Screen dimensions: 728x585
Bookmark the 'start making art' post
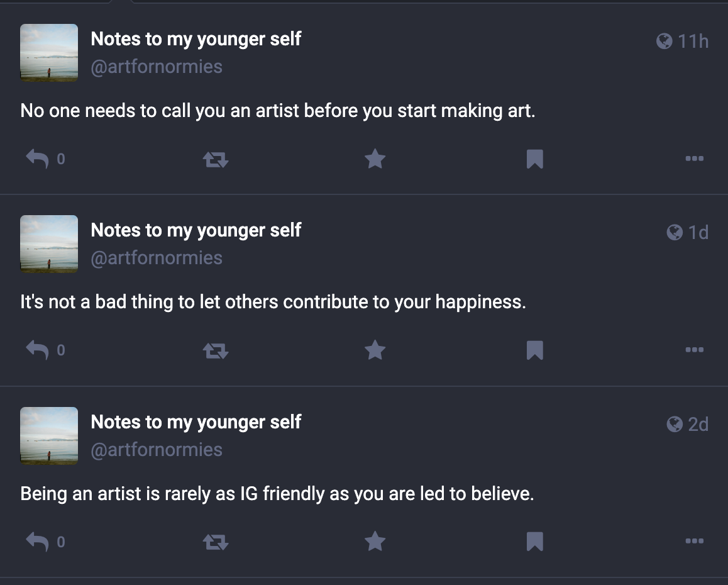pyautogui.click(x=534, y=159)
